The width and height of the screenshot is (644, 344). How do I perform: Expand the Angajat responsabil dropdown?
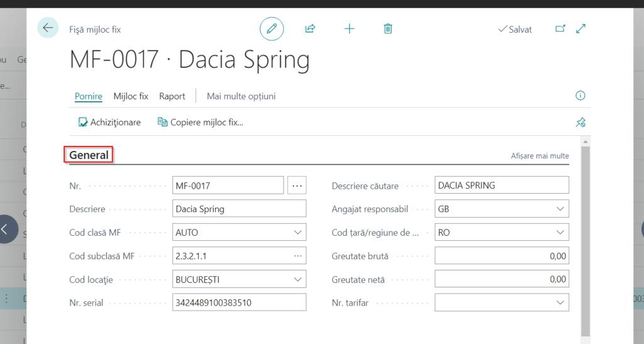pos(560,209)
